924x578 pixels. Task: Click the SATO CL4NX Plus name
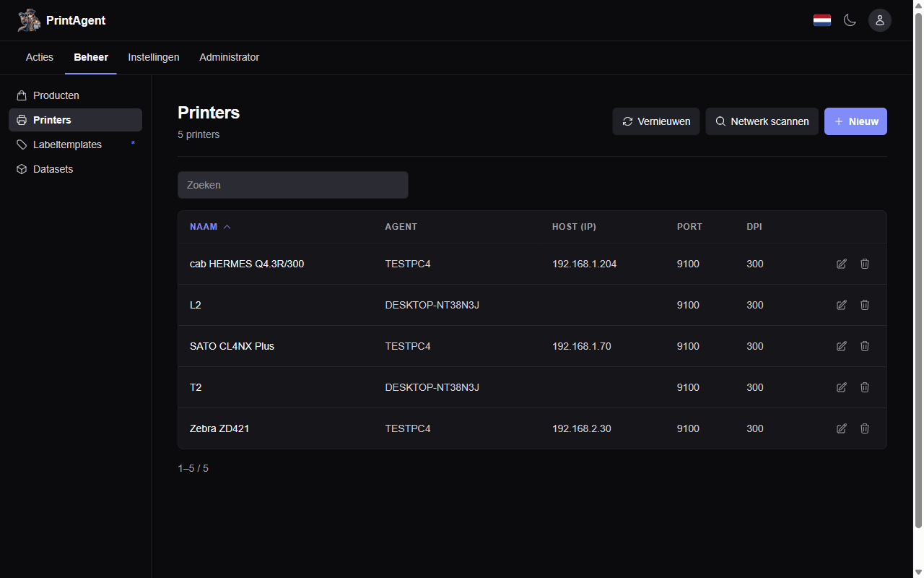(232, 346)
